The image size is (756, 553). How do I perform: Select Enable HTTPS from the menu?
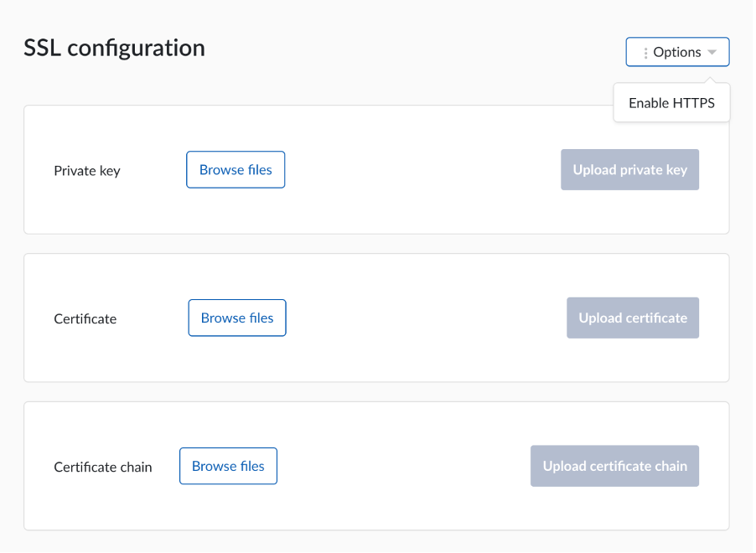pos(671,103)
